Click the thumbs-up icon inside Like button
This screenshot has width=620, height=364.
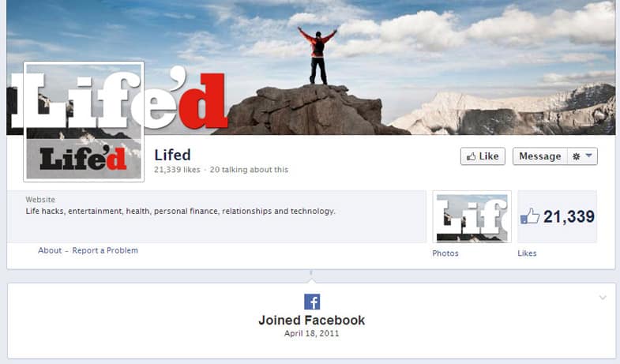click(x=471, y=157)
